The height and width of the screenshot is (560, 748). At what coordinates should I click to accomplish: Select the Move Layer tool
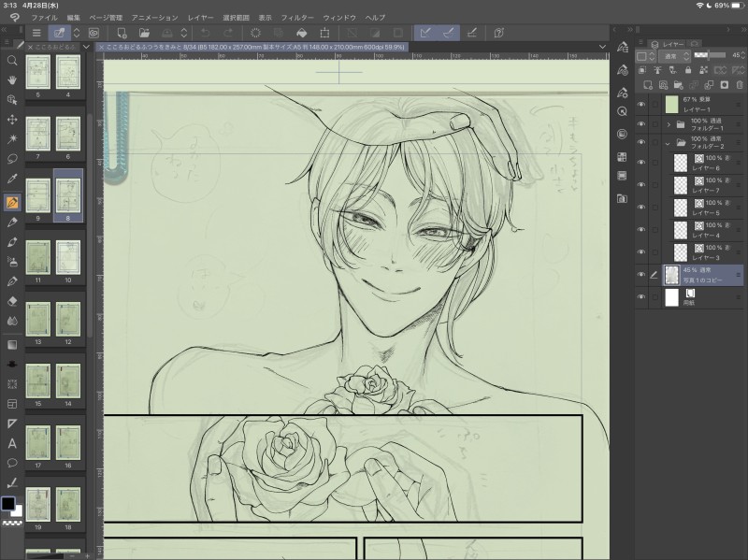[12, 120]
